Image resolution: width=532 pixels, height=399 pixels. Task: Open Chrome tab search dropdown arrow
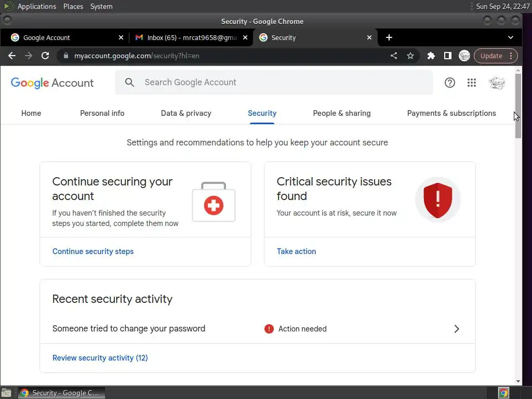[x=511, y=37]
